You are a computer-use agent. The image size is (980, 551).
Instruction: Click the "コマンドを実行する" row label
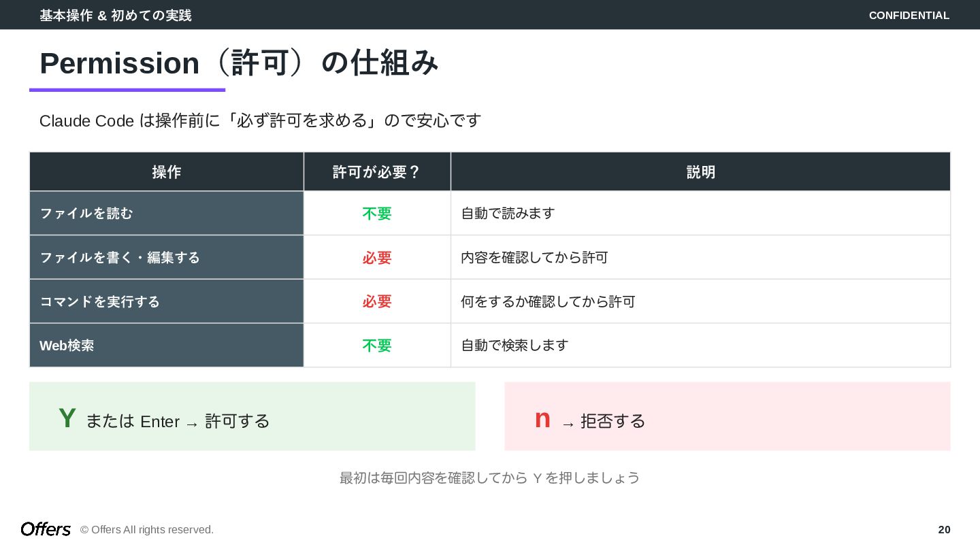[100, 301]
